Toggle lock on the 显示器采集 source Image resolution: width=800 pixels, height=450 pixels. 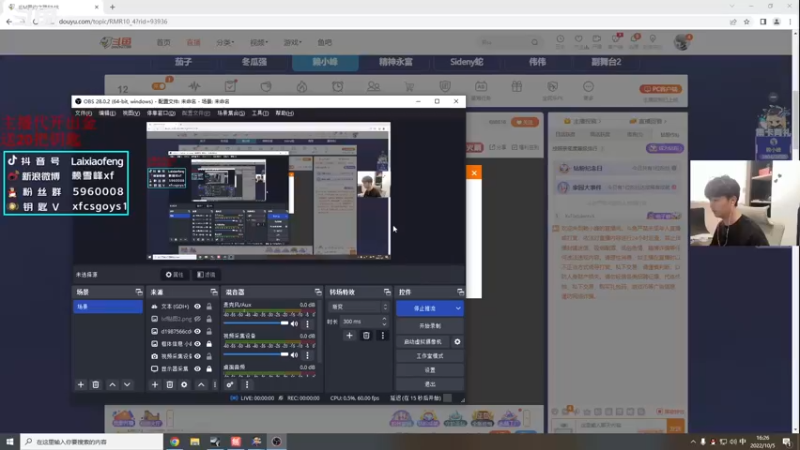[x=209, y=368]
